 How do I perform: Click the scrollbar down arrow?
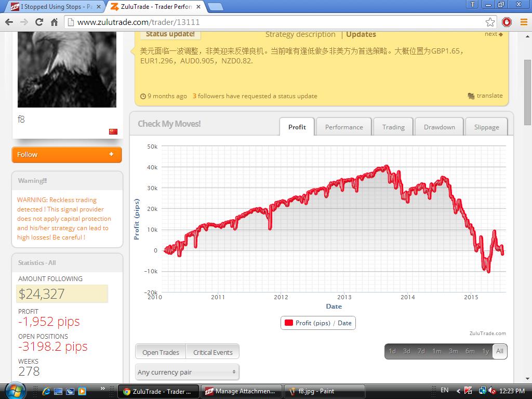click(528, 379)
